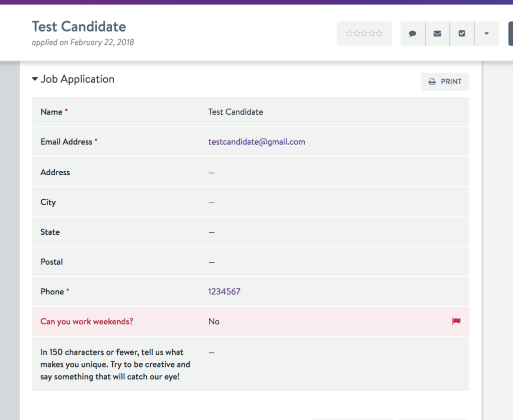Click the dark button at far right edge

click(510, 34)
